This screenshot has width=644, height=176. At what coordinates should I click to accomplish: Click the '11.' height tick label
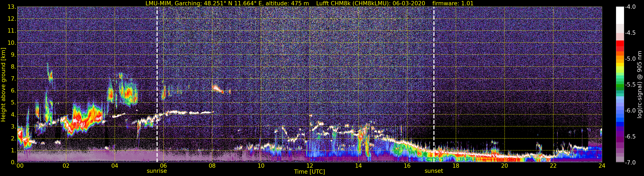click(x=12, y=31)
